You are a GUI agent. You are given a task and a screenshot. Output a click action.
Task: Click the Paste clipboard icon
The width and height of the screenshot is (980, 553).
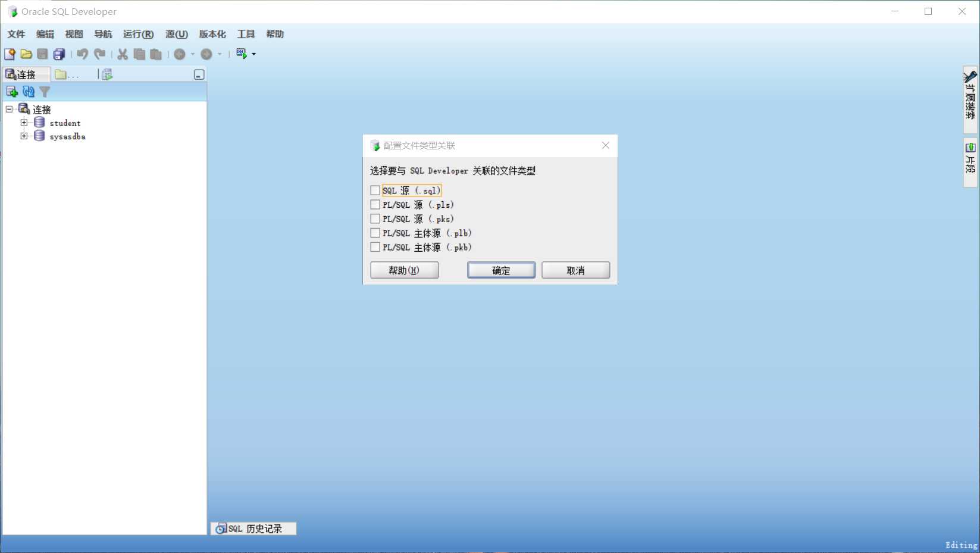(156, 54)
